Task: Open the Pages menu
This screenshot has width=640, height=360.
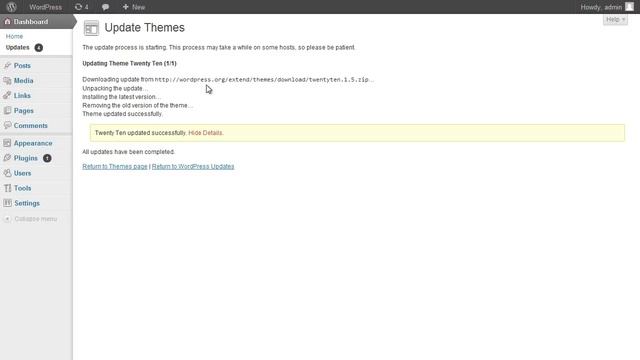Action: tap(24, 111)
